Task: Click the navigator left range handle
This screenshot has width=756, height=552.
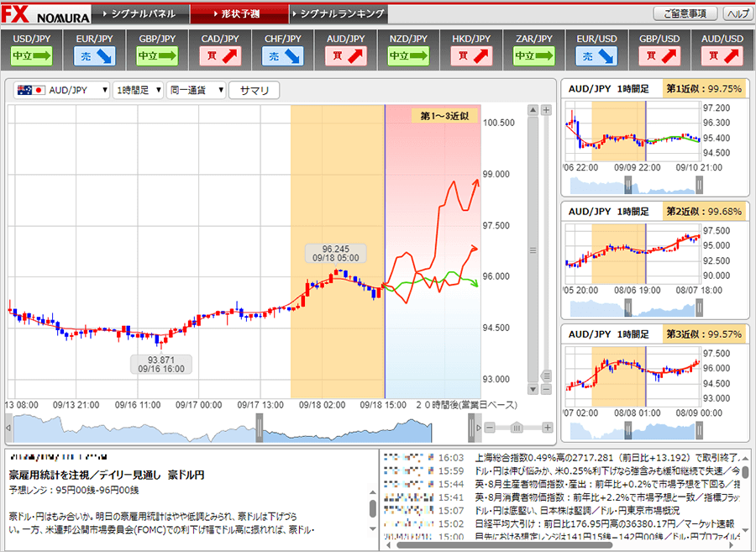Action: (260, 428)
